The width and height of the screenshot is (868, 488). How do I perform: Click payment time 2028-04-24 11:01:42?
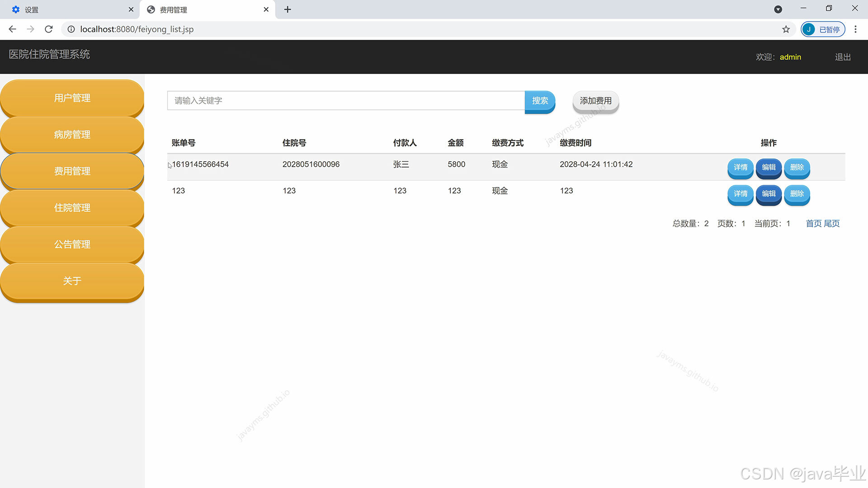tap(596, 164)
